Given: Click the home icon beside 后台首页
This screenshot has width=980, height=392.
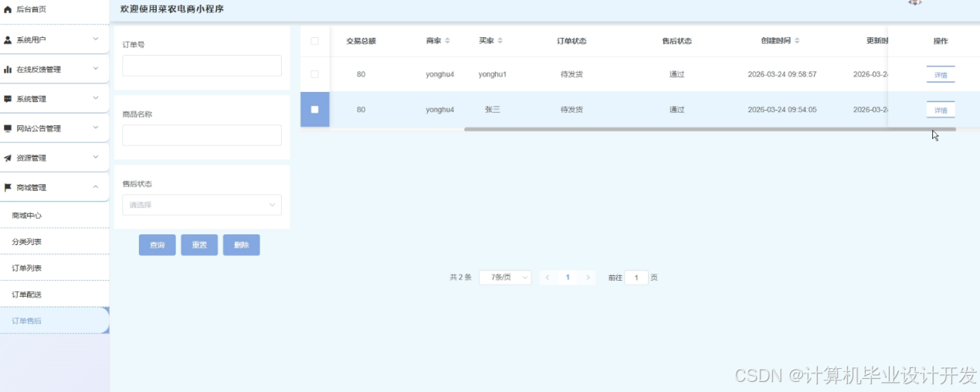Looking at the screenshot, I should pos(8,9).
